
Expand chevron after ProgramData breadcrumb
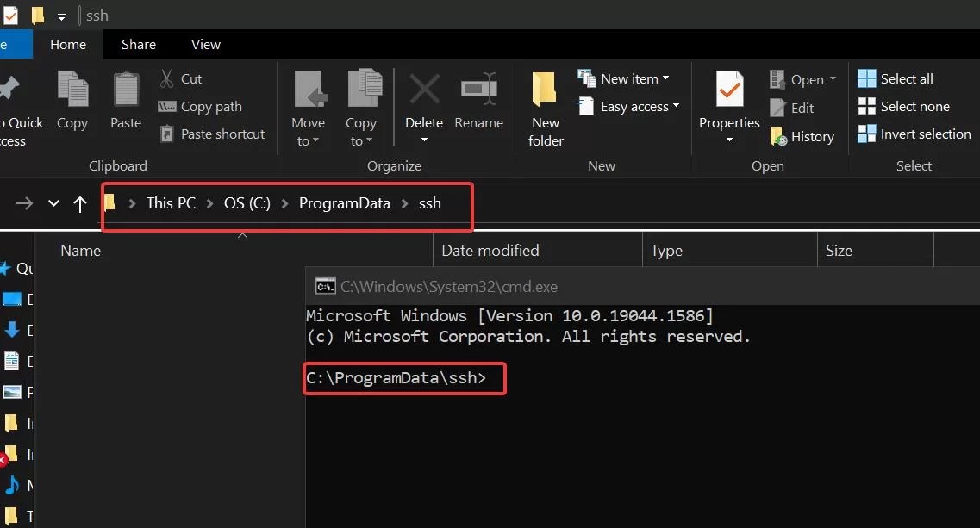click(404, 203)
